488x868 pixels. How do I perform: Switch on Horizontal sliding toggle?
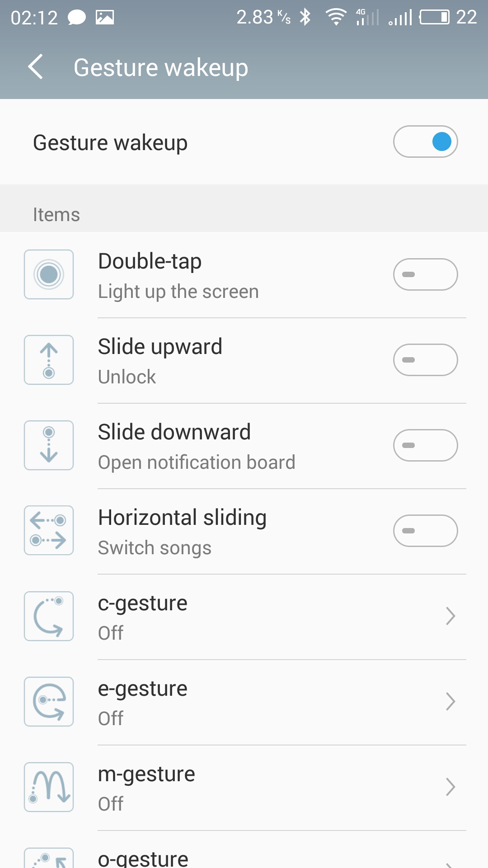[x=425, y=531]
